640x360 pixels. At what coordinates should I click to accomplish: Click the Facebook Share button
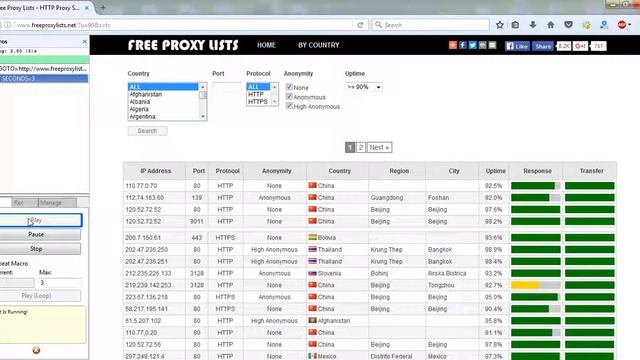click(543, 46)
